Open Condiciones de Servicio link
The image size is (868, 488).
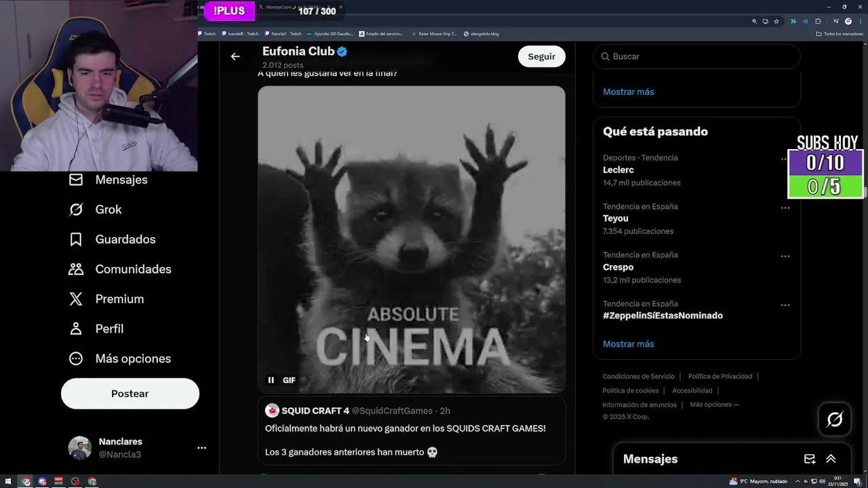point(639,376)
